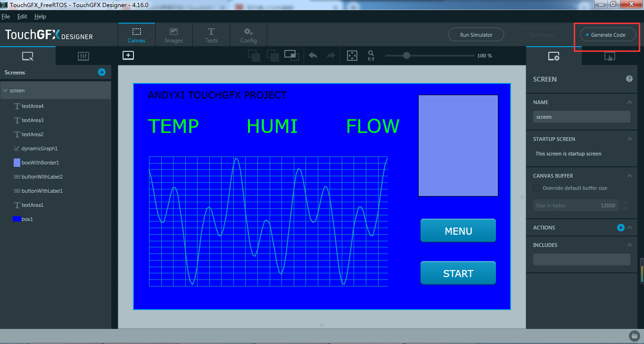Switch to the Images tab

173,35
